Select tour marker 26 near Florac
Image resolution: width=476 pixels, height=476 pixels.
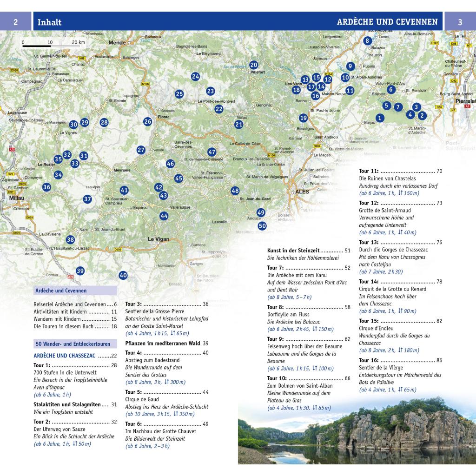148,122
